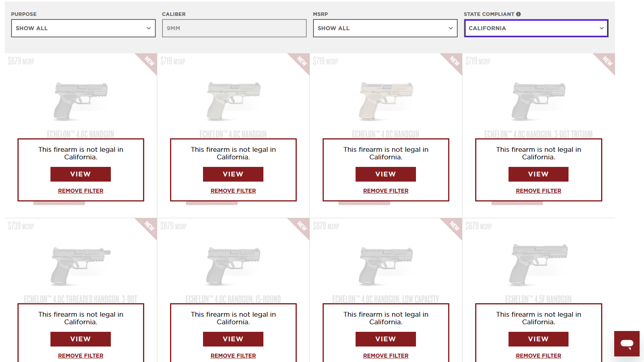Click the first-row third-column $719 Echelon pistol image
Screen dimensions: 644x362
pyautogui.click(x=386, y=101)
